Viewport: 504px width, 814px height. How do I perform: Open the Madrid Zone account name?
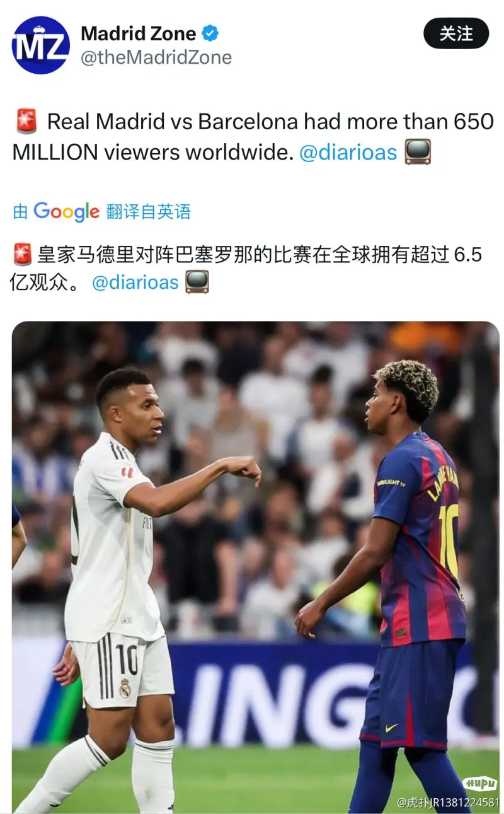(139, 33)
